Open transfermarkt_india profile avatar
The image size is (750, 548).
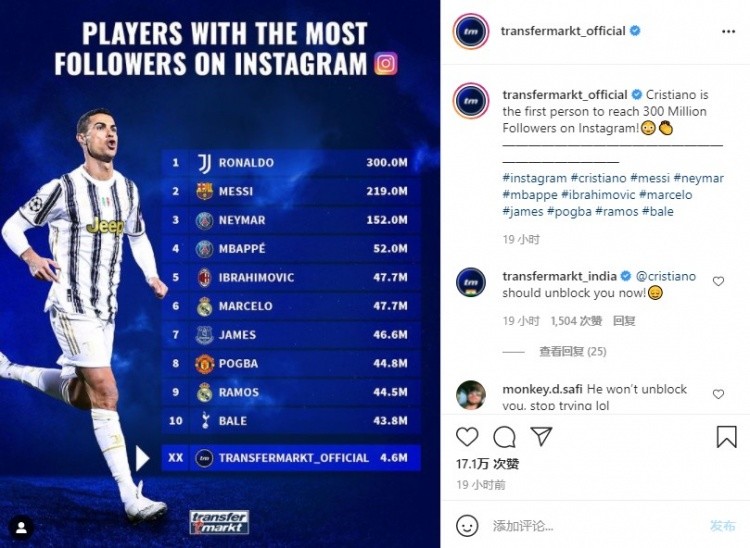(x=471, y=283)
